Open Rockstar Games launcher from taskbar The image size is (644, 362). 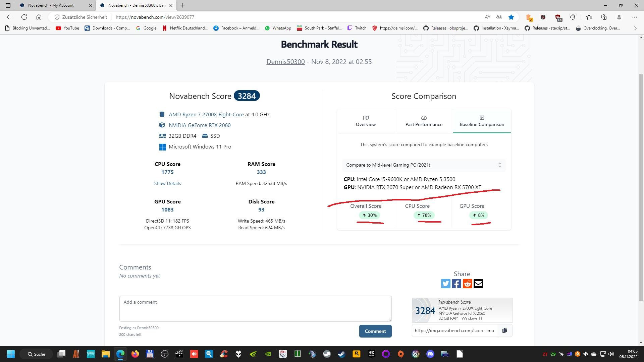(x=356, y=354)
